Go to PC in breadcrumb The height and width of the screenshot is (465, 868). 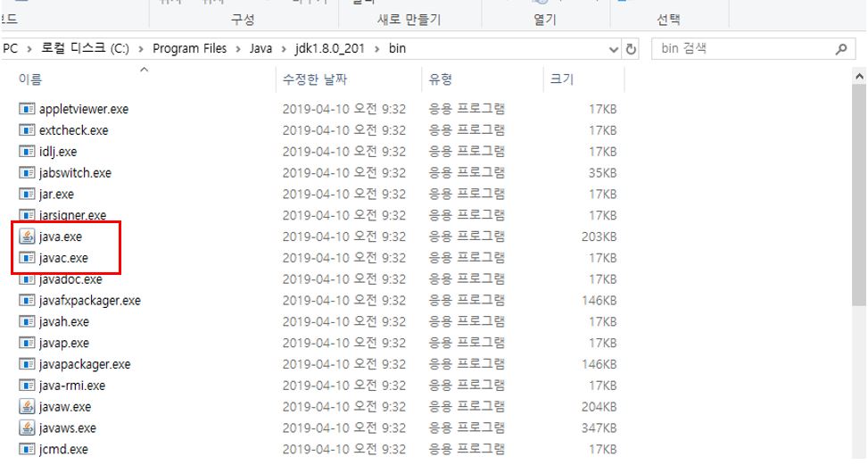(10, 49)
